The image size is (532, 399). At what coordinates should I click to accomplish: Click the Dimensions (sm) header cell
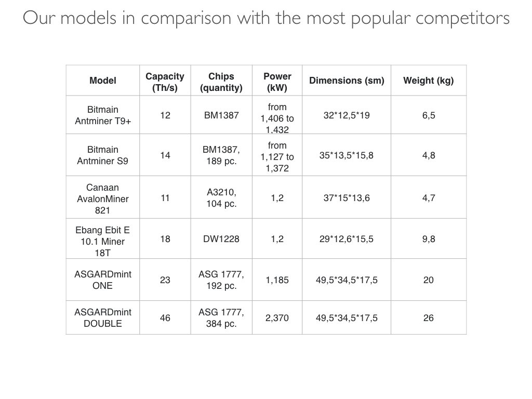(347, 81)
